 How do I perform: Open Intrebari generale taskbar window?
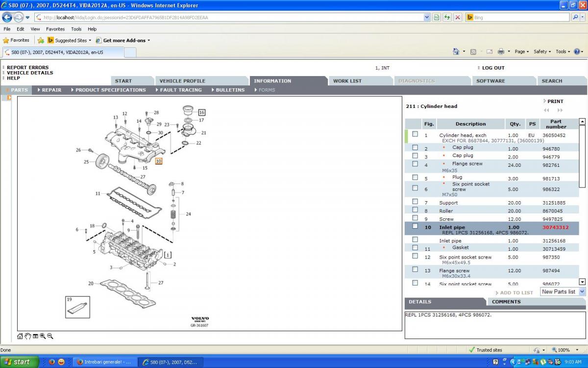pos(104,362)
